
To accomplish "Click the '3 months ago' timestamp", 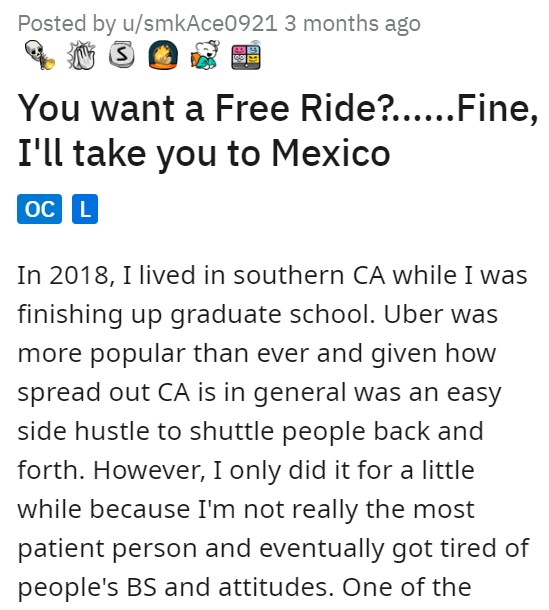I will pyautogui.click(x=352, y=24).
